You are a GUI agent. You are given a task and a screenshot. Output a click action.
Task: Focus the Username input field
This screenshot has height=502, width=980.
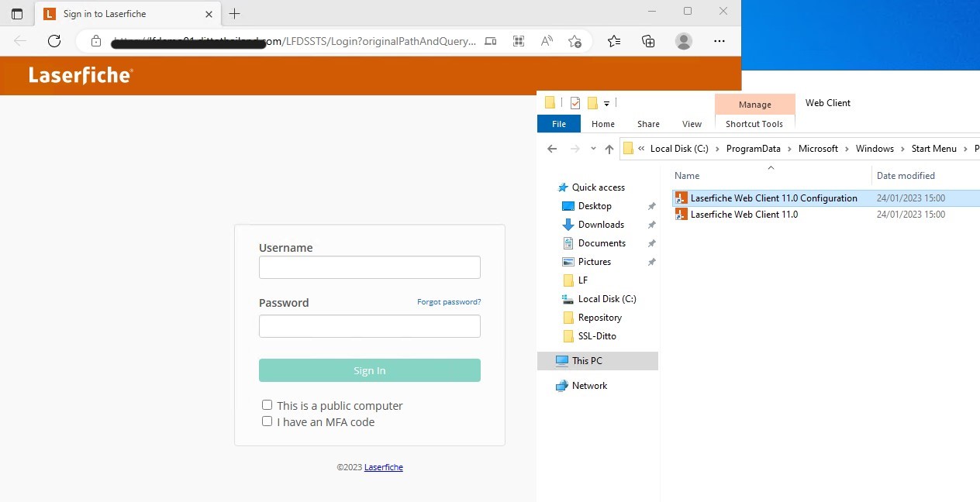370,267
